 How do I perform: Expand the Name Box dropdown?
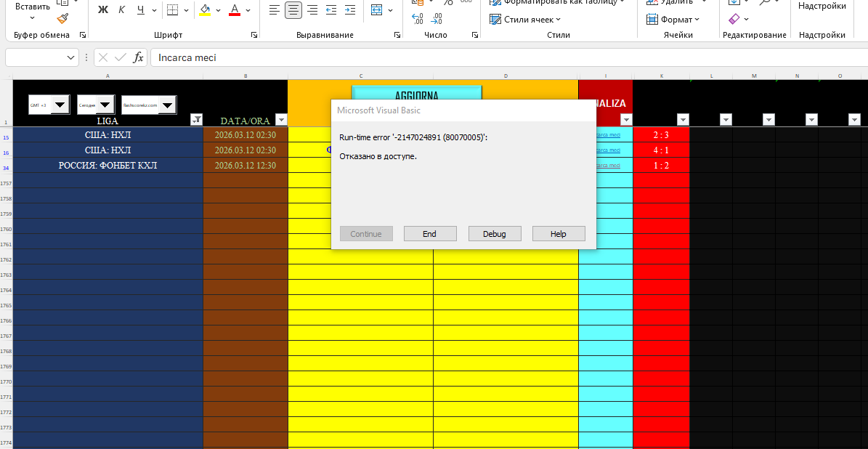[x=71, y=57]
